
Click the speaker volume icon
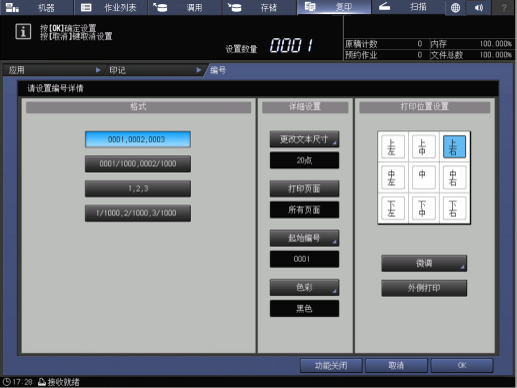click(x=479, y=8)
